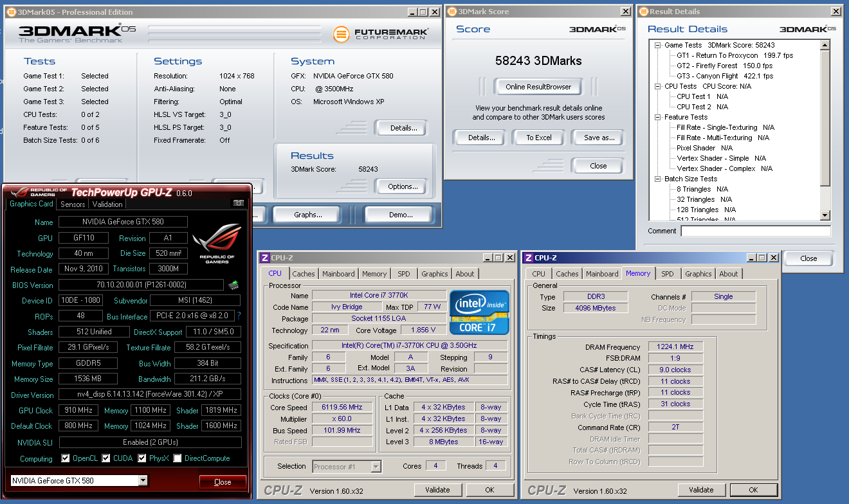This screenshot has width=849, height=504.
Task: Select Fill Rate - Multi-Texturing row
Action: pyautogui.click(x=723, y=138)
